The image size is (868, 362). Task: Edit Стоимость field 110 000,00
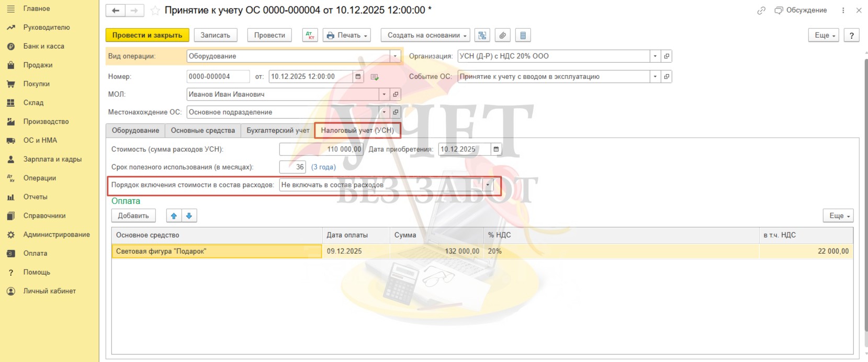pyautogui.click(x=321, y=149)
